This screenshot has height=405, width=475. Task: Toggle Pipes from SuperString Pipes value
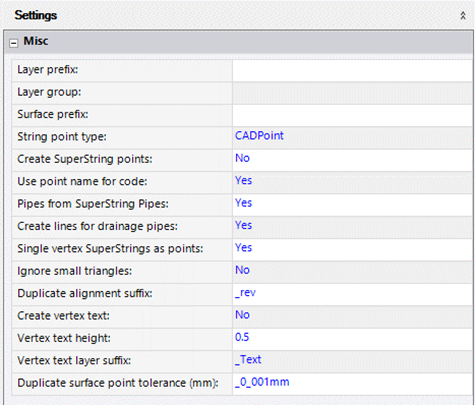(x=352, y=204)
